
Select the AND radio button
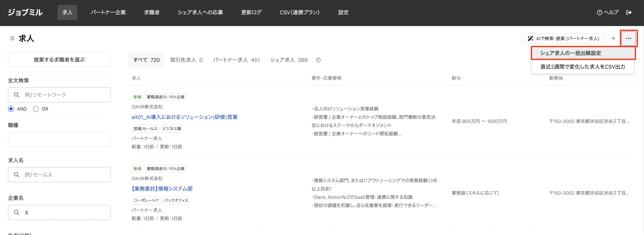click(x=11, y=109)
